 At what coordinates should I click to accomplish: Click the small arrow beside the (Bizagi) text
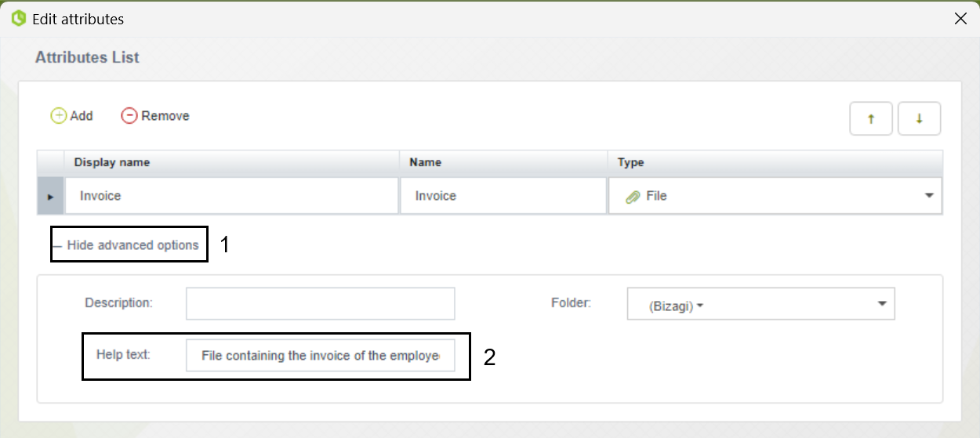pyautogui.click(x=700, y=307)
